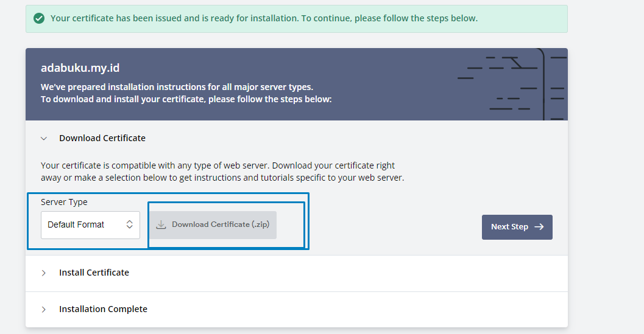Open the Install Certificate section heading
Image resolution: width=644 pixels, height=334 pixels.
[x=94, y=273]
